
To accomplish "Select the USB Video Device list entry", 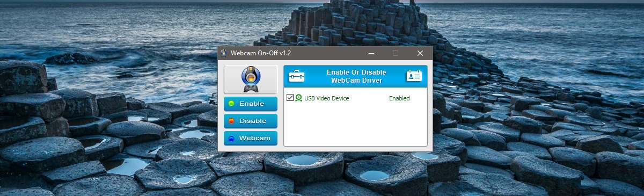I will pyautogui.click(x=326, y=98).
